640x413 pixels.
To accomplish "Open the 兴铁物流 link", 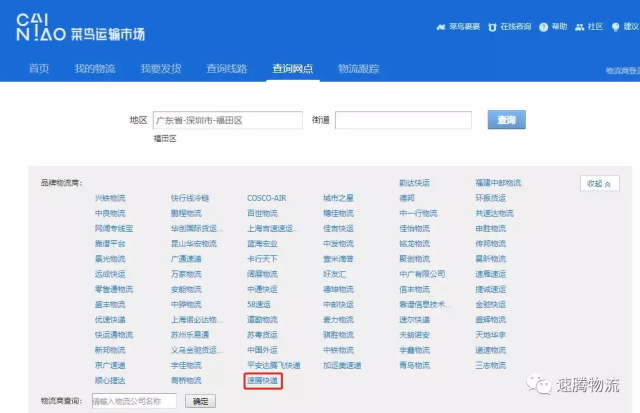I will (110, 198).
